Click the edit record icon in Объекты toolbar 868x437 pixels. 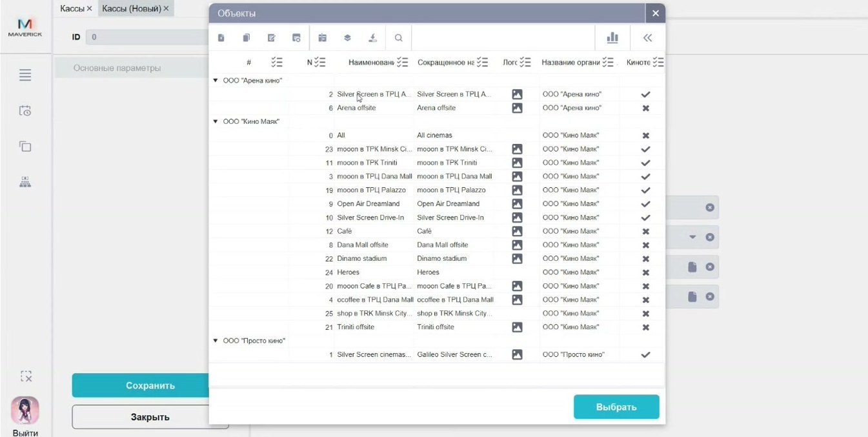point(272,38)
